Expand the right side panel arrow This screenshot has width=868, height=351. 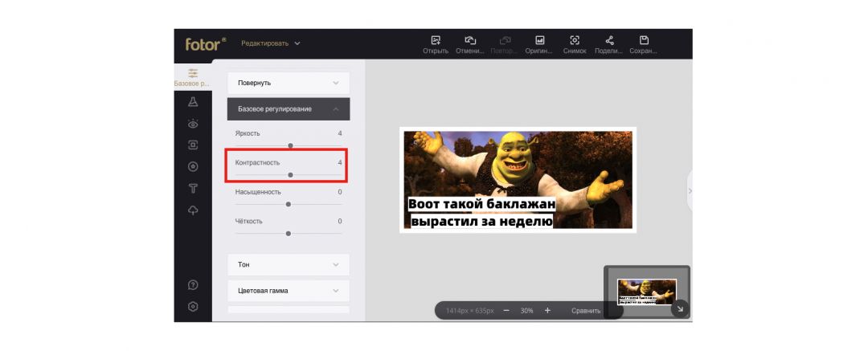[x=690, y=191]
